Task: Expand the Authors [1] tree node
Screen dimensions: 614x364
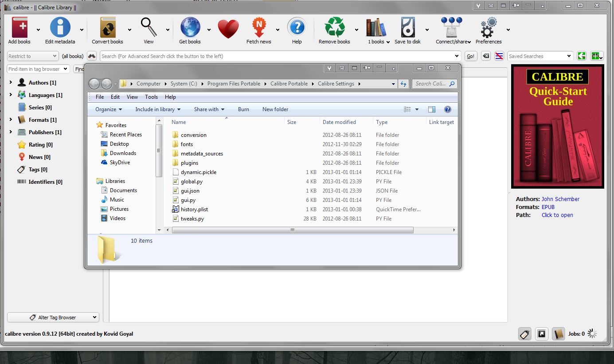Action: (x=11, y=83)
